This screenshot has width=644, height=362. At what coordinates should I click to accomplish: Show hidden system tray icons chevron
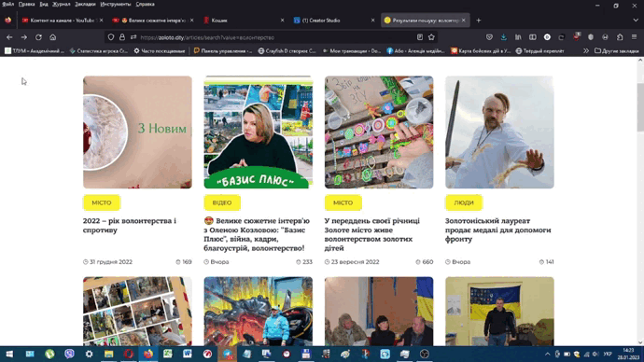click(548, 354)
